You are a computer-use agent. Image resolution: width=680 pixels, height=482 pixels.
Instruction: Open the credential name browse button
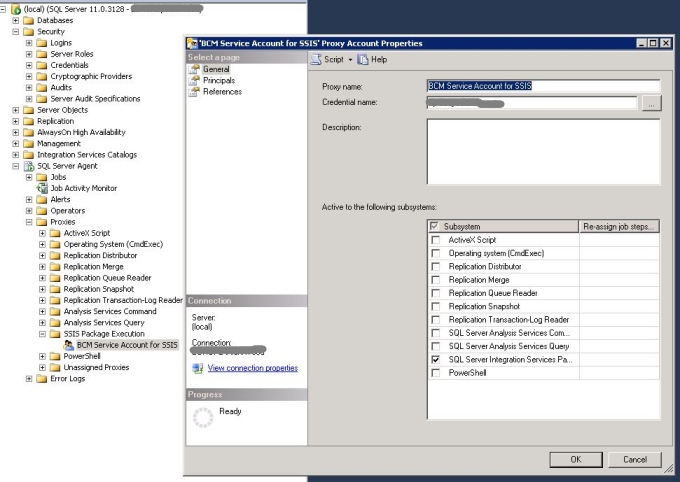651,103
